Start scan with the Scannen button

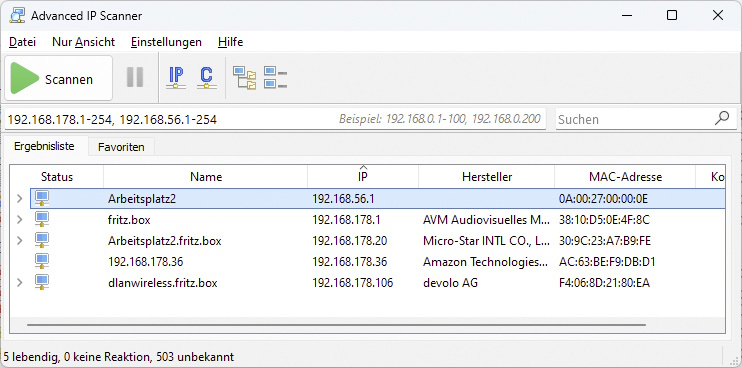59,78
